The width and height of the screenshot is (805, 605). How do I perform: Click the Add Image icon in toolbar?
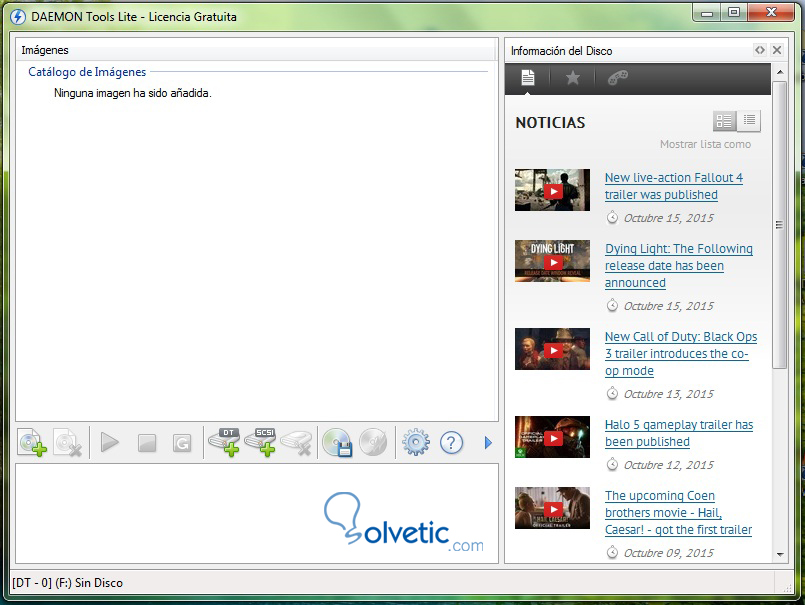tap(32, 442)
